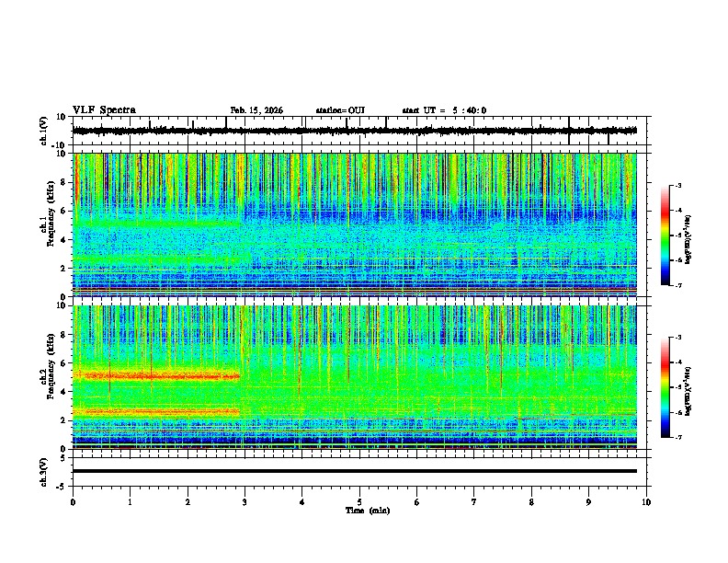Click the "-3" label on ch.1 color scale
Viewport: 728px width, 563px height.
677,185
